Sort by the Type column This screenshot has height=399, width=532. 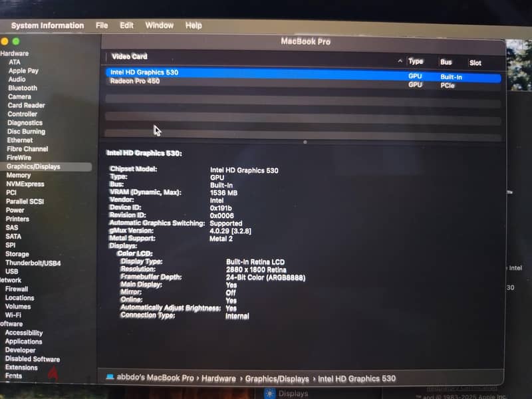point(416,61)
